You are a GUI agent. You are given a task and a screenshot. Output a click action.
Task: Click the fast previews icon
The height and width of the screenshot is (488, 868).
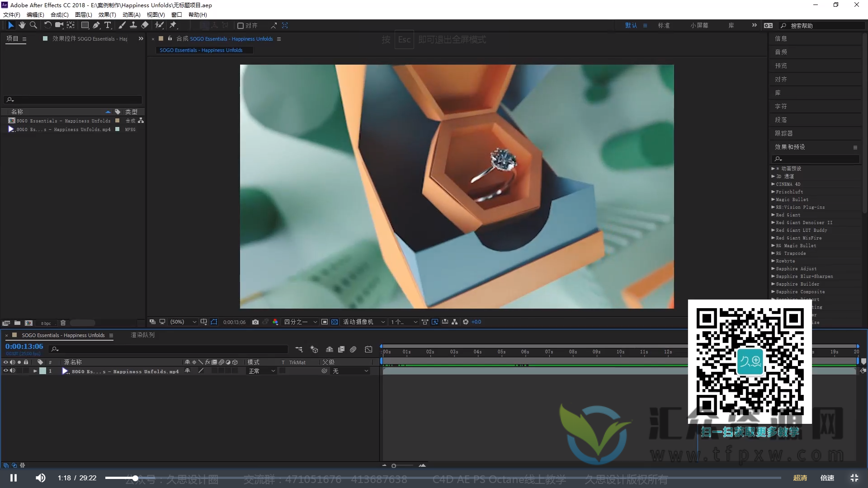click(x=435, y=322)
